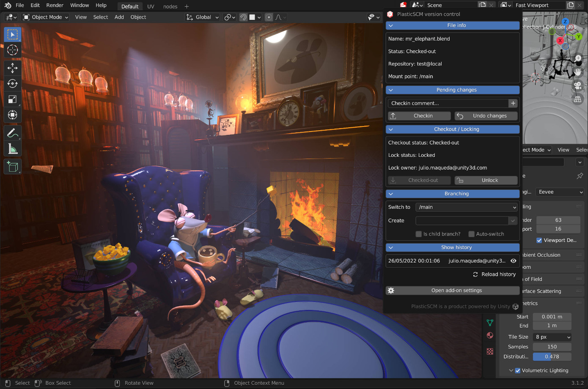Click the pin icon in properties panel

click(580, 176)
